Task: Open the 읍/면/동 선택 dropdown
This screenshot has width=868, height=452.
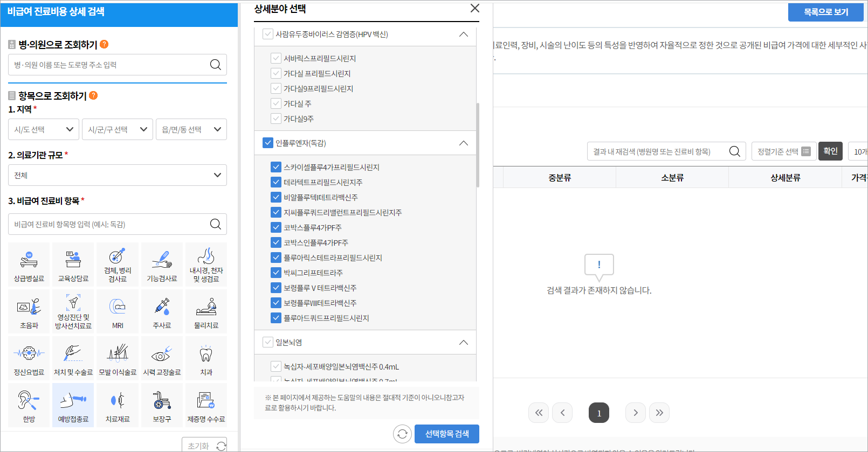Action: point(191,129)
